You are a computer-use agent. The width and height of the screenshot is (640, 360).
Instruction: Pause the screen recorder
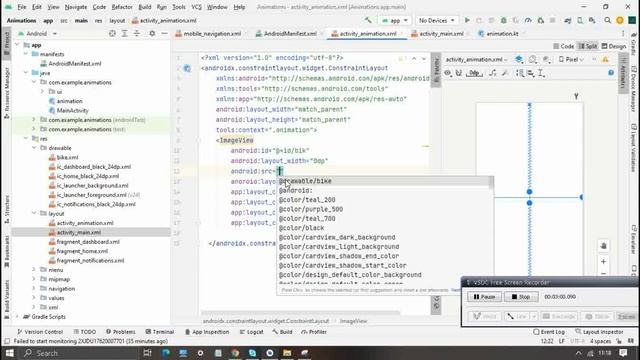tap(484, 297)
